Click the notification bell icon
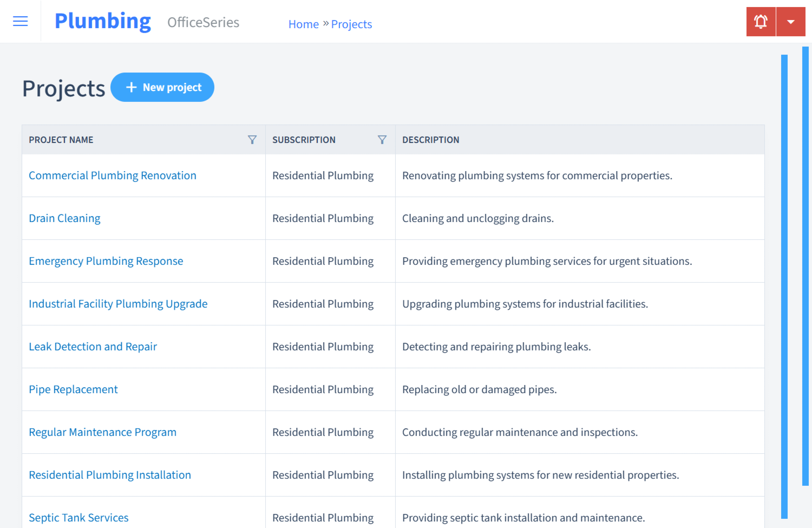812x528 pixels. 761,21
